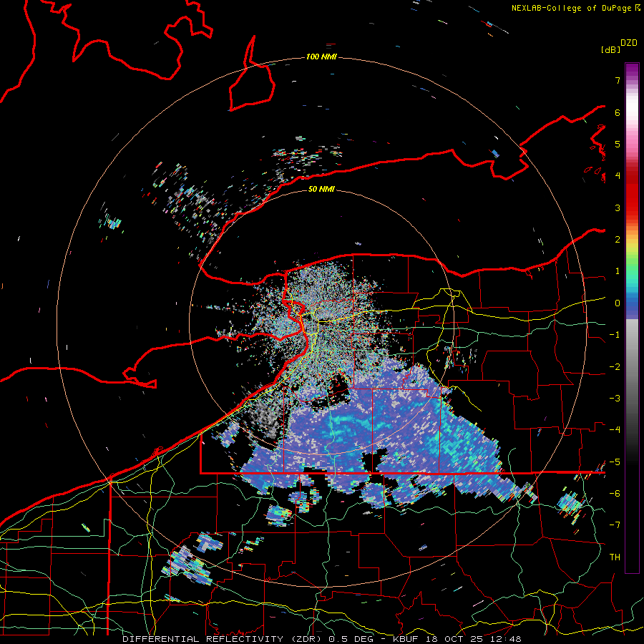Click the 1 value on color scale
644x644 pixels.
[618, 271]
